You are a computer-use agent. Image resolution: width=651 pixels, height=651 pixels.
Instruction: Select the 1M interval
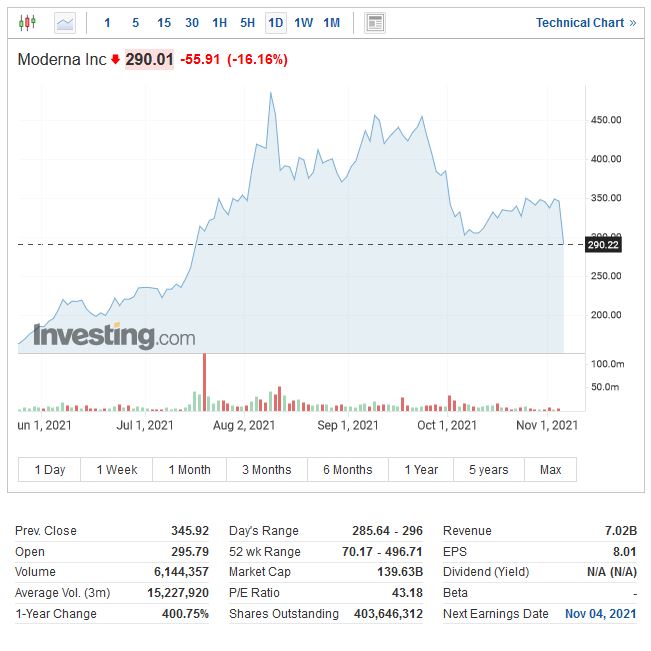[332, 22]
